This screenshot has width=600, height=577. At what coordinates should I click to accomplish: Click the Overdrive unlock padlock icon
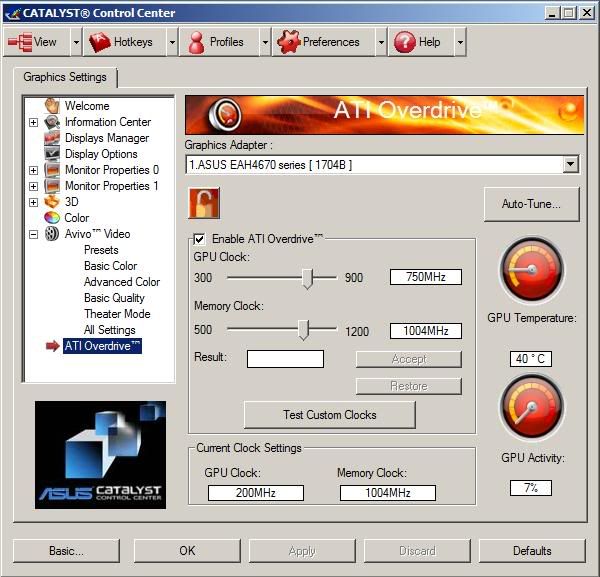[204, 203]
